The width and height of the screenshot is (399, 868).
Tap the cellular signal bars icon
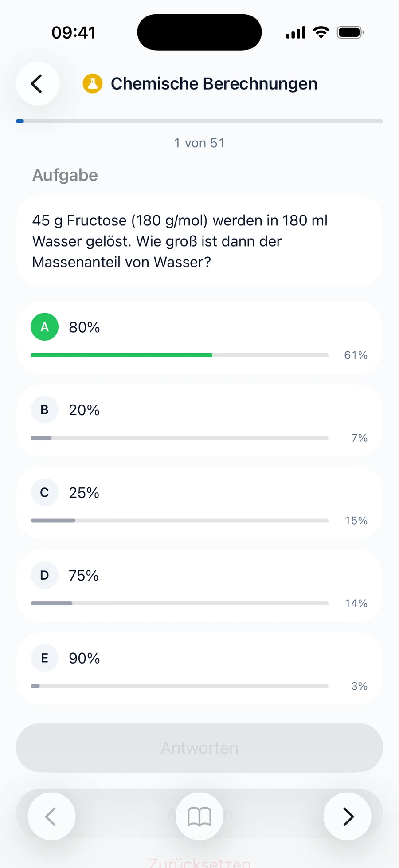(x=296, y=33)
